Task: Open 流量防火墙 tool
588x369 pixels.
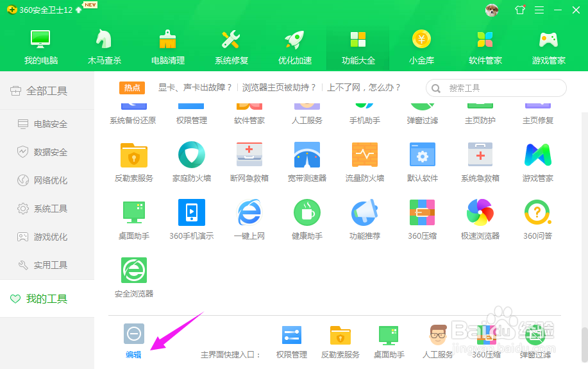Action: (365, 162)
